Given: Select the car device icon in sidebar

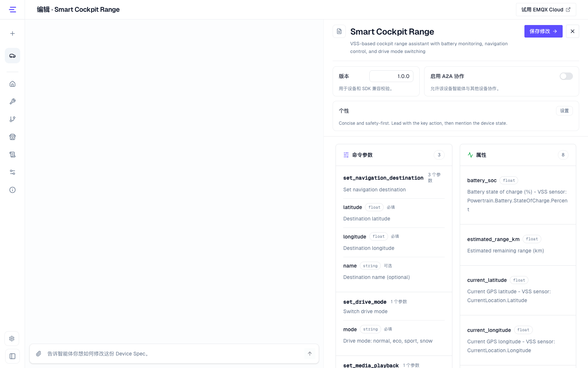Looking at the screenshot, I should tap(12, 56).
